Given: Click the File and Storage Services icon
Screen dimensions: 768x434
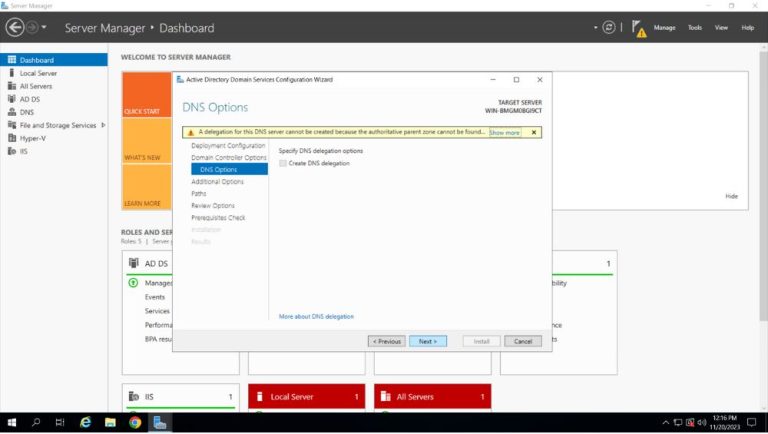Looking at the screenshot, I should click(12, 125).
